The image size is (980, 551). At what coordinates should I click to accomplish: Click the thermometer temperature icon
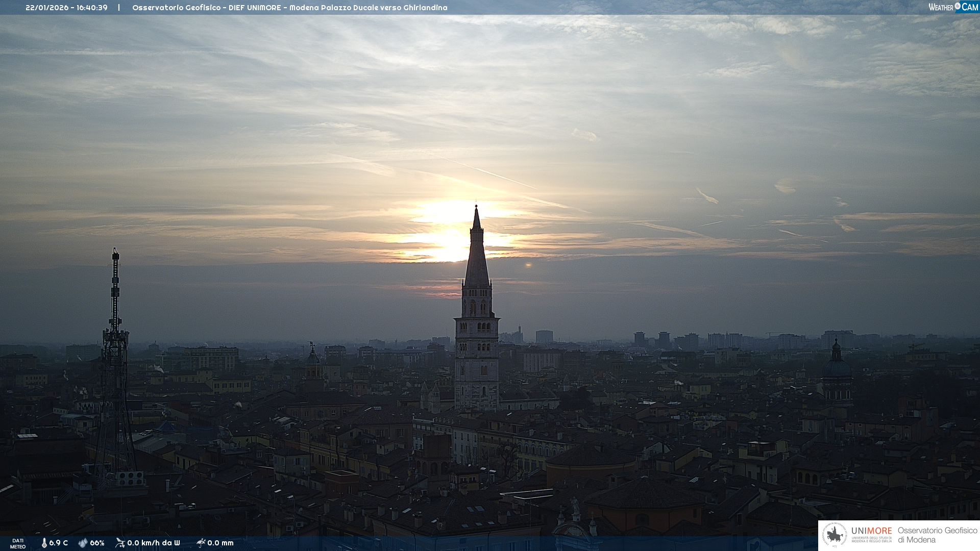44,543
